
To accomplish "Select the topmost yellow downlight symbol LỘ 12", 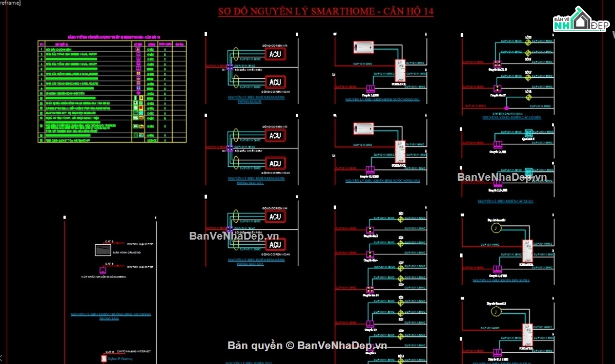I will coord(528,42).
